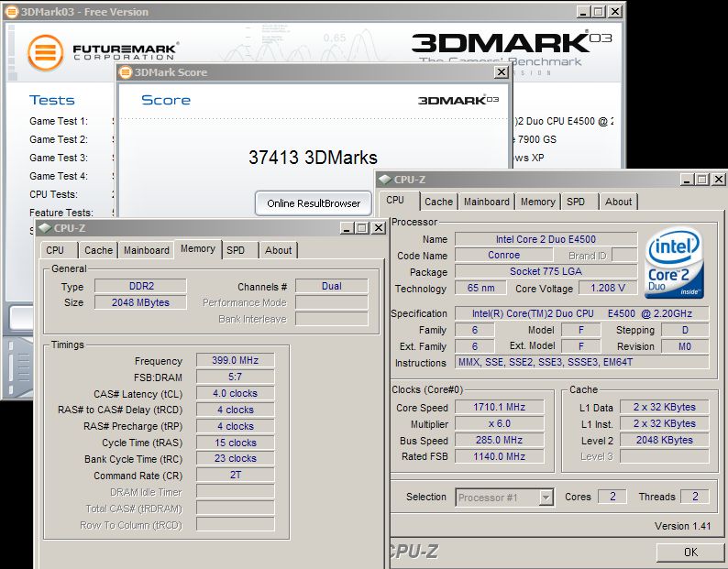The width and height of the screenshot is (728, 569).
Task: Click the 37413 3DMarks score text
Action: [313, 158]
